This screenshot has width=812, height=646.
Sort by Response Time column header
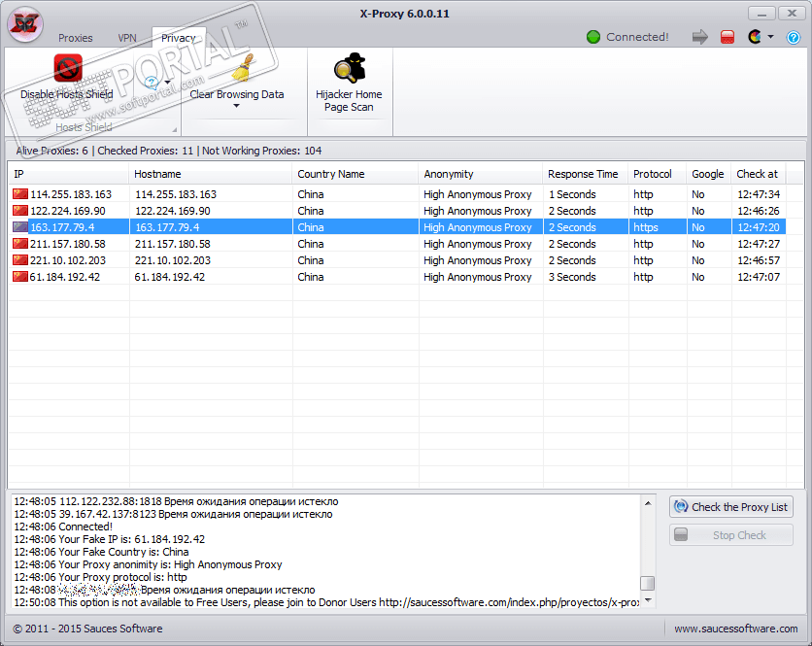[586, 174]
